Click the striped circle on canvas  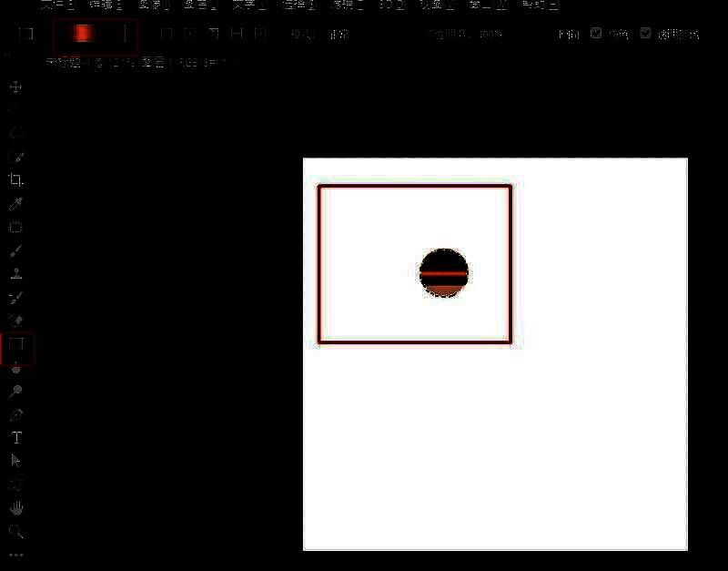pyautogui.click(x=444, y=272)
